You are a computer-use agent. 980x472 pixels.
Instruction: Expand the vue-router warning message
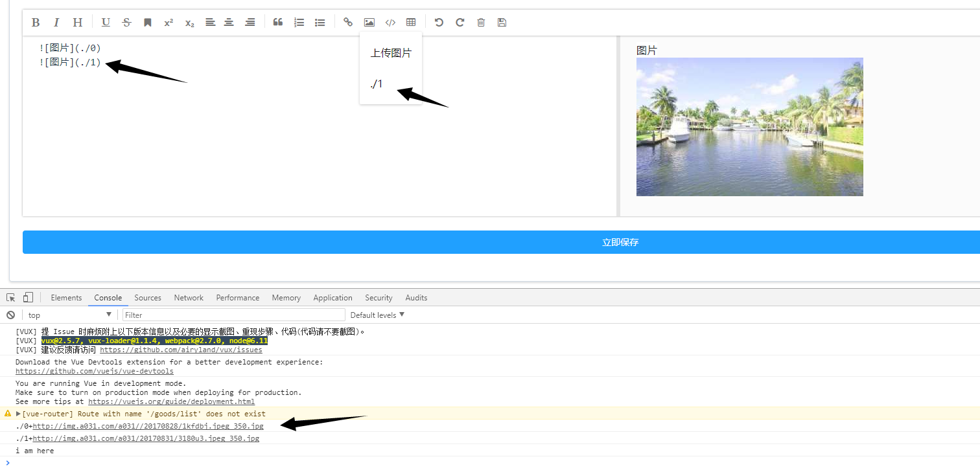tap(18, 414)
